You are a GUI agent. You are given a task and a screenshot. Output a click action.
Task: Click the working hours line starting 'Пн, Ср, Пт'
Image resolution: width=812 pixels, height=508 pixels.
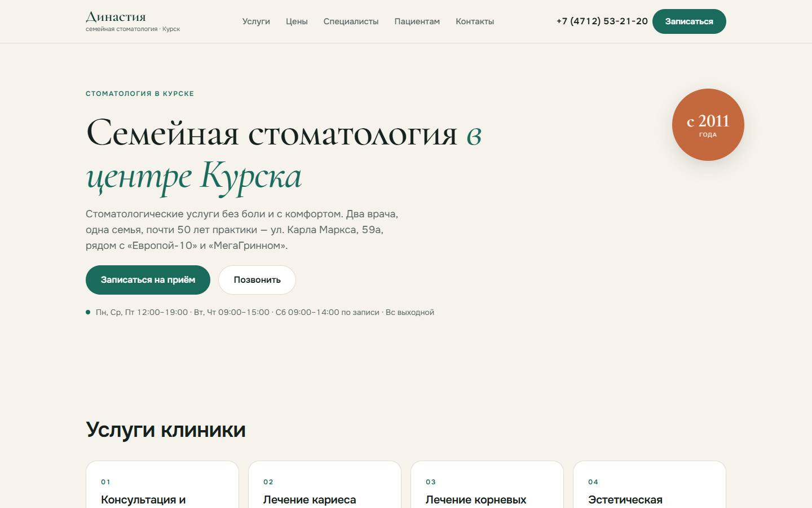(x=260, y=312)
